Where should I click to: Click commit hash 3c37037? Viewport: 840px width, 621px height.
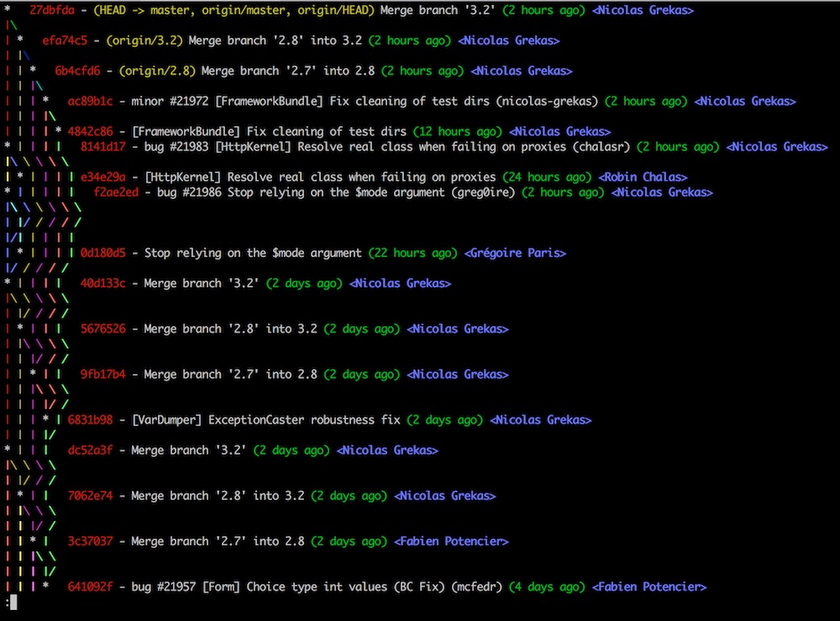click(90, 541)
